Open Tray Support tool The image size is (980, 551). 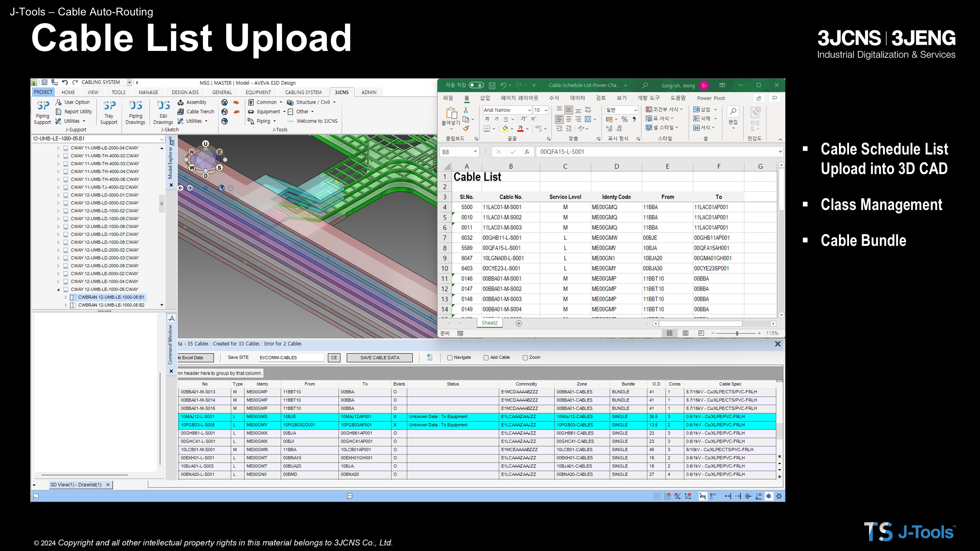109,112
